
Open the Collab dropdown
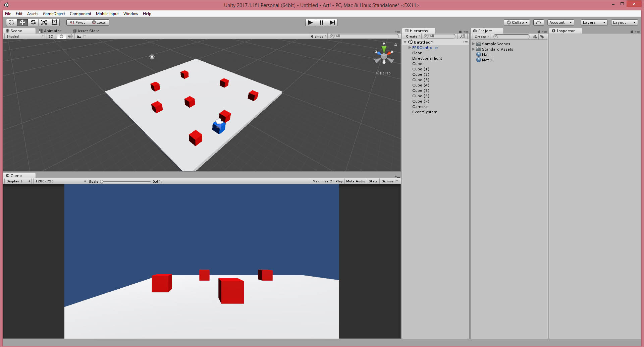[x=517, y=22]
